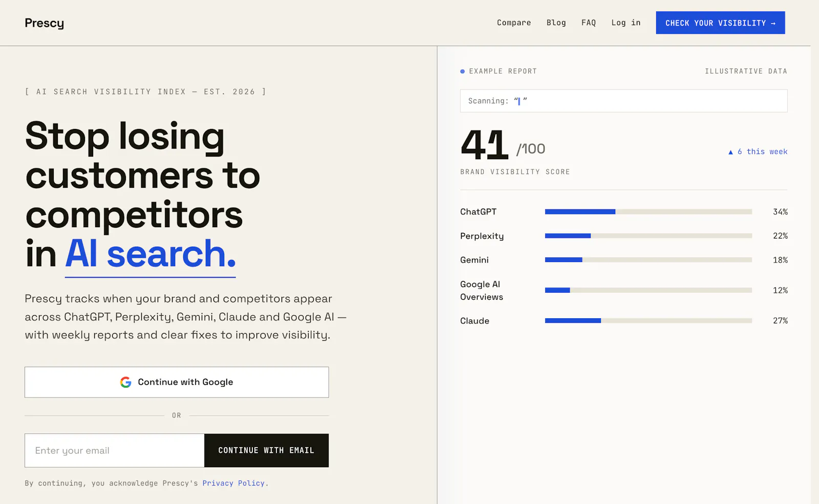Click the Perplexity visibility bar
The image size is (819, 504).
pyautogui.click(x=649, y=236)
